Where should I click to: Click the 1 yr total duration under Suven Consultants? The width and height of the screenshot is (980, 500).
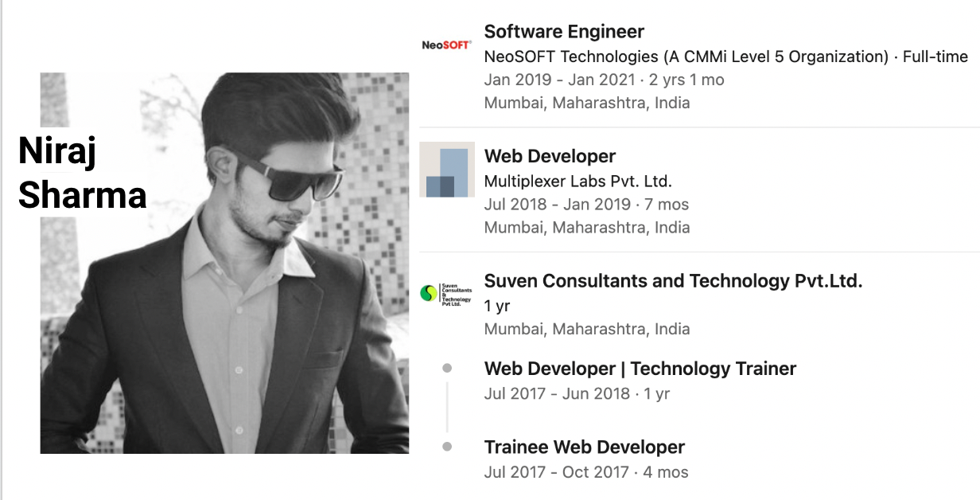(497, 306)
